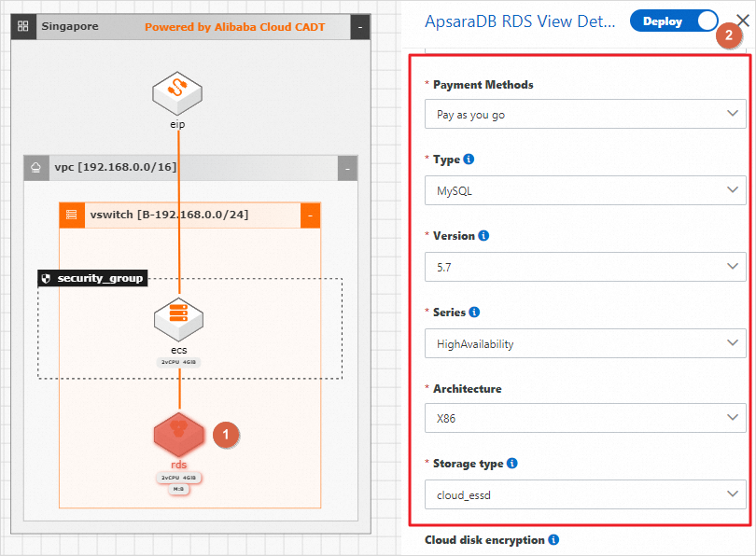Select the eip node icon

177,93
